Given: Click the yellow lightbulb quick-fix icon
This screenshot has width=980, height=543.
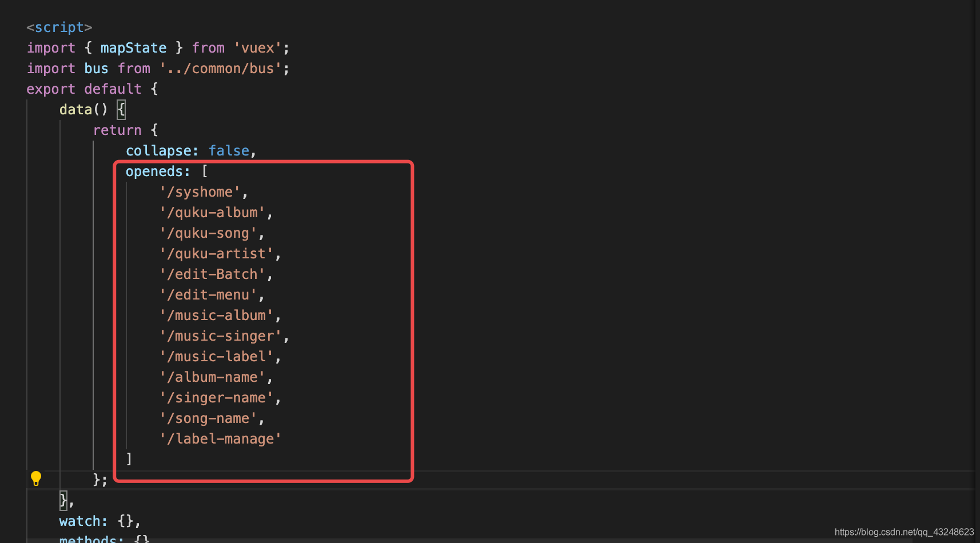Looking at the screenshot, I should click(36, 478).
